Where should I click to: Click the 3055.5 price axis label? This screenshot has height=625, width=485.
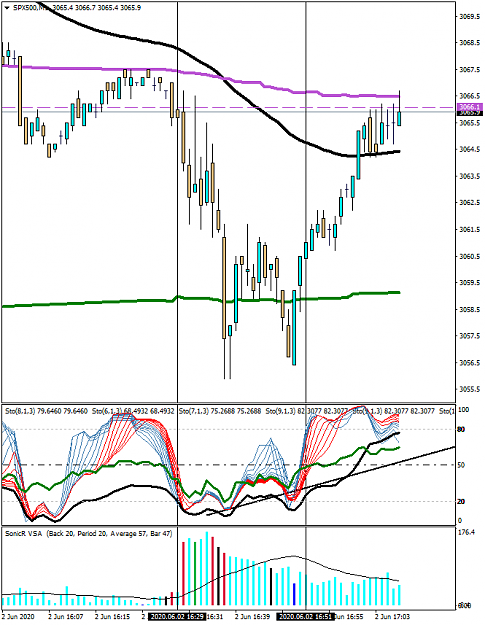pyautogui.click(x=470, y=389)
